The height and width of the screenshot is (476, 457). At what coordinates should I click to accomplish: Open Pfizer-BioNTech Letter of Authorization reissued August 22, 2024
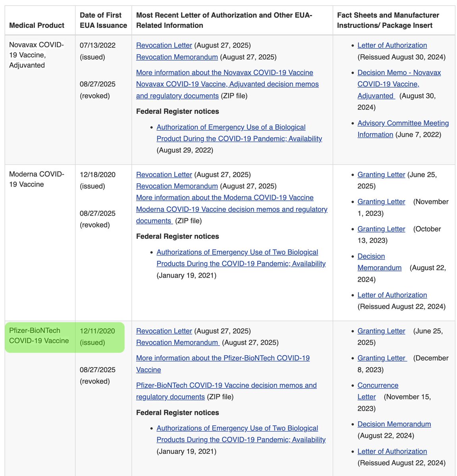pyautogui.click(x=392, y=451)
